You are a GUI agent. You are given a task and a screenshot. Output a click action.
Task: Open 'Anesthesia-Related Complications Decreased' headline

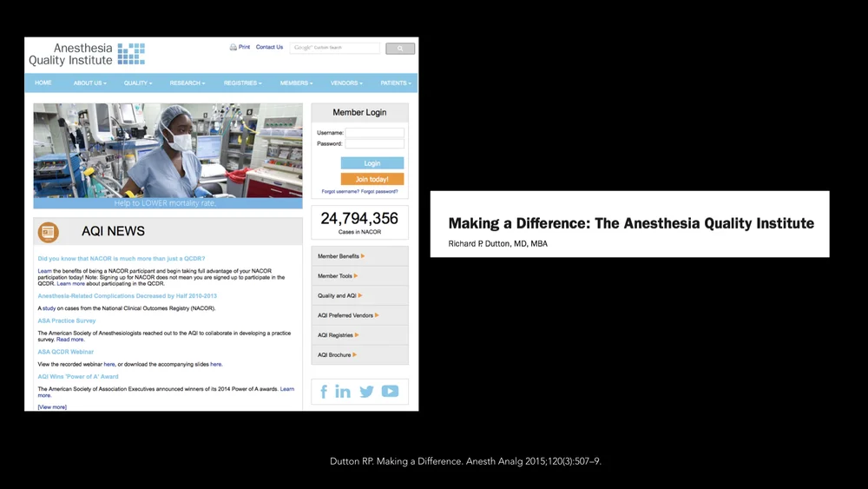coord(128,295)
